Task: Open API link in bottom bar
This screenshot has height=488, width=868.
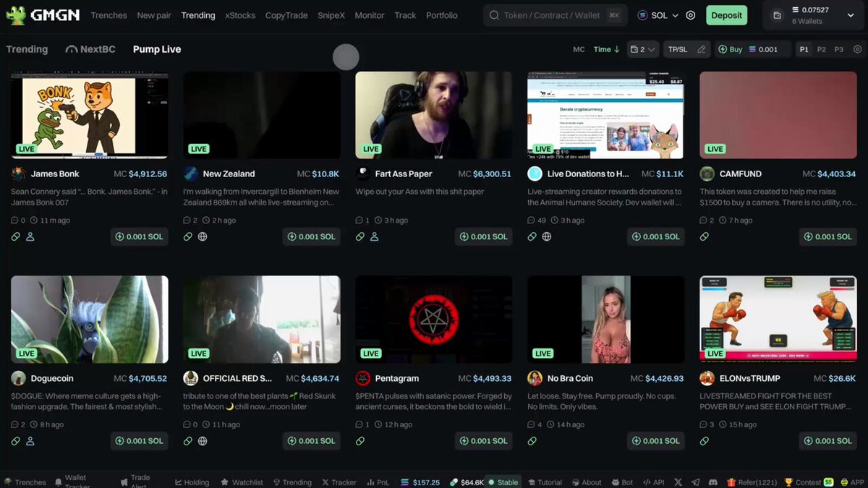Action: [653, 482]
